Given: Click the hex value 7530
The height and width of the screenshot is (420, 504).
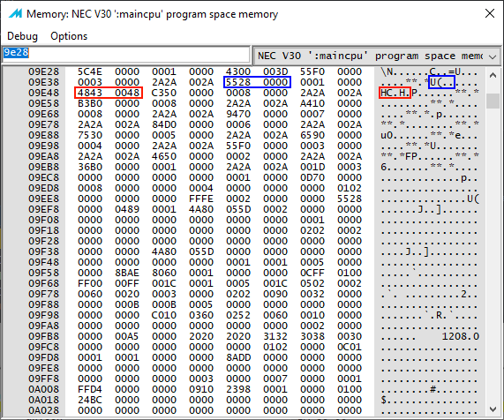Looking at the screenshot, I should pyautogui.click(x=90, y=135).
